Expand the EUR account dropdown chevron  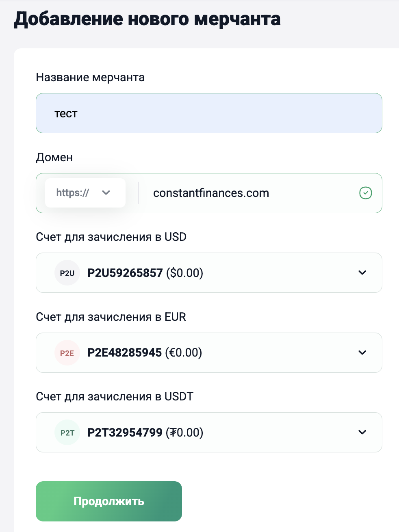(362, 353)
